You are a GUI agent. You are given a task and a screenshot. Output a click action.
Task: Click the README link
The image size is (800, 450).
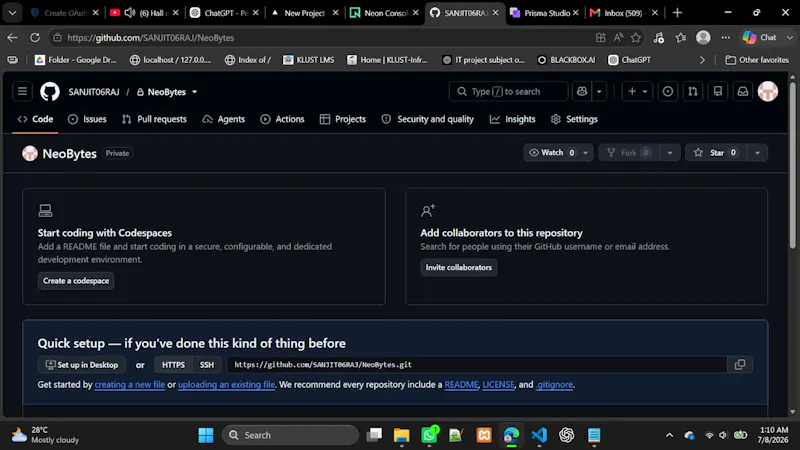click(x=461, y=384)
